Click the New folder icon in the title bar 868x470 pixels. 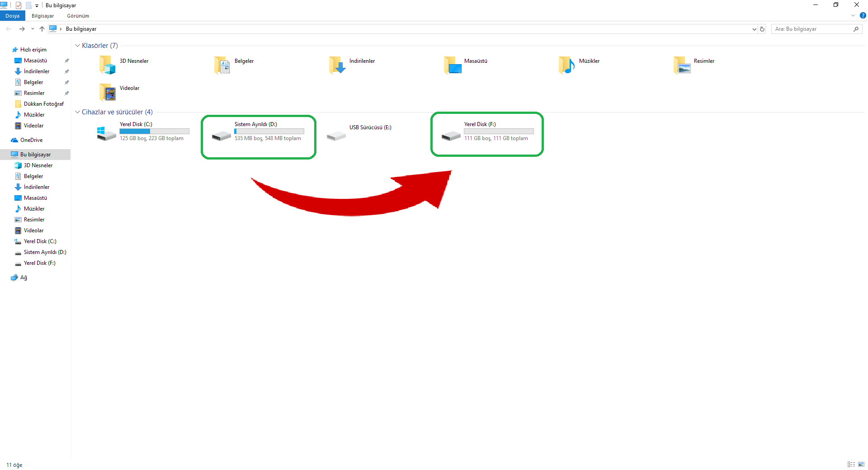[x=28, y=5]
